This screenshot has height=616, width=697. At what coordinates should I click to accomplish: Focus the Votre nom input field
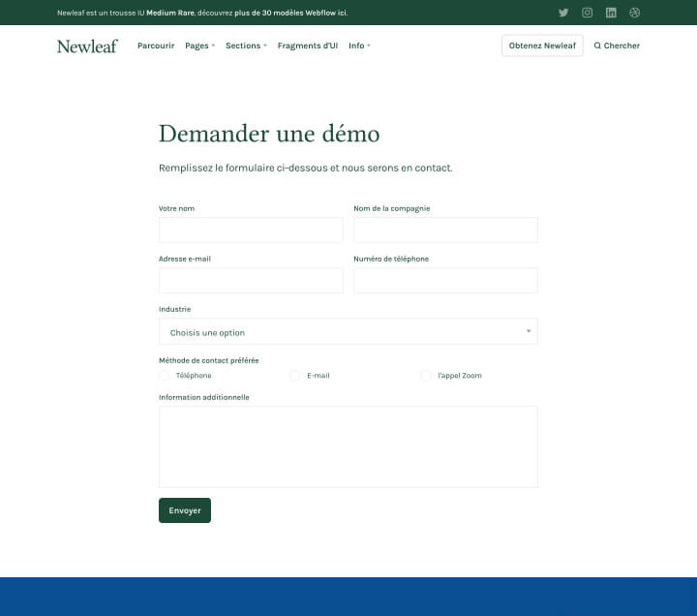(251, 230)
